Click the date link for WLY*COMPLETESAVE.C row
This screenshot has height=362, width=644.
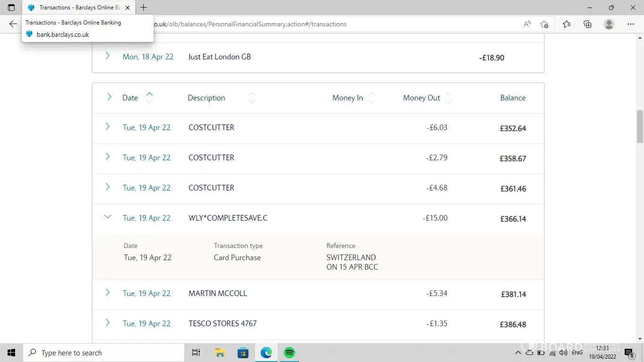(147, 218)
